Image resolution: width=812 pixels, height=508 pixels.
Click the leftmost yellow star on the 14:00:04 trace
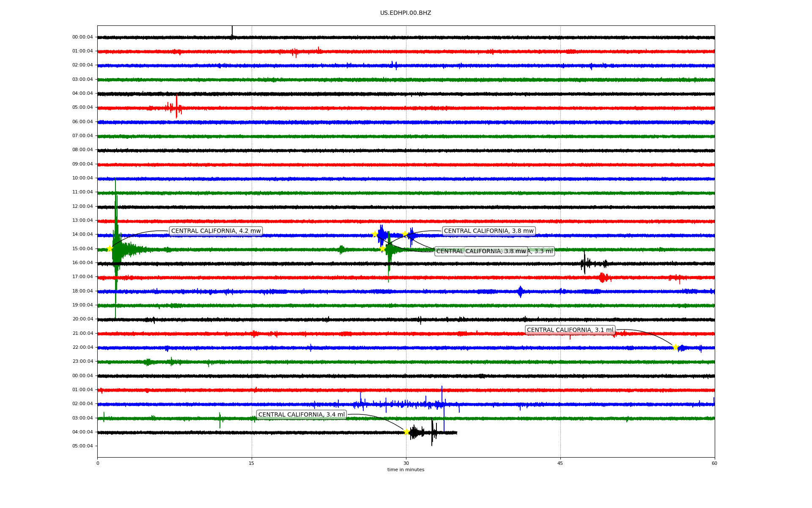[x=375, y=234]
